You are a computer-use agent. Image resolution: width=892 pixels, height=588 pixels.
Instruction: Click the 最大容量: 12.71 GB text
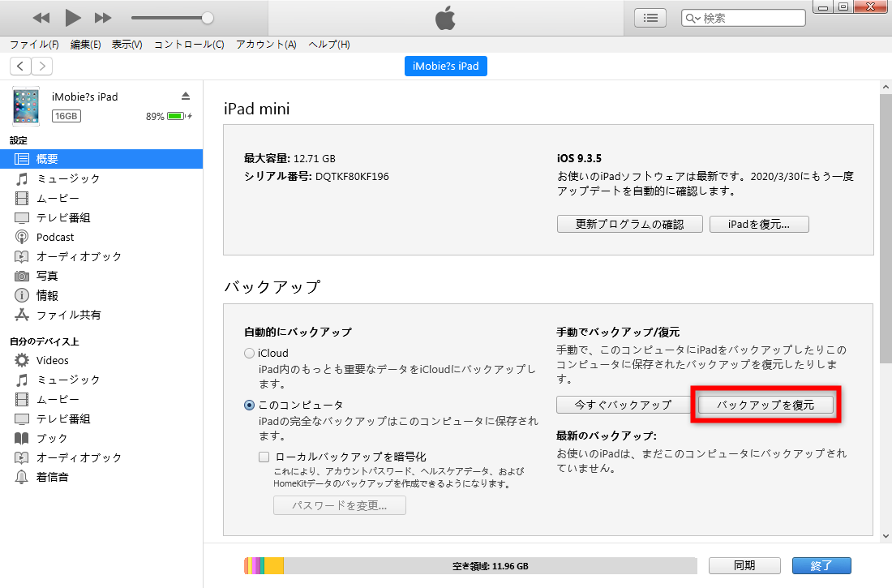coord(289,158)
